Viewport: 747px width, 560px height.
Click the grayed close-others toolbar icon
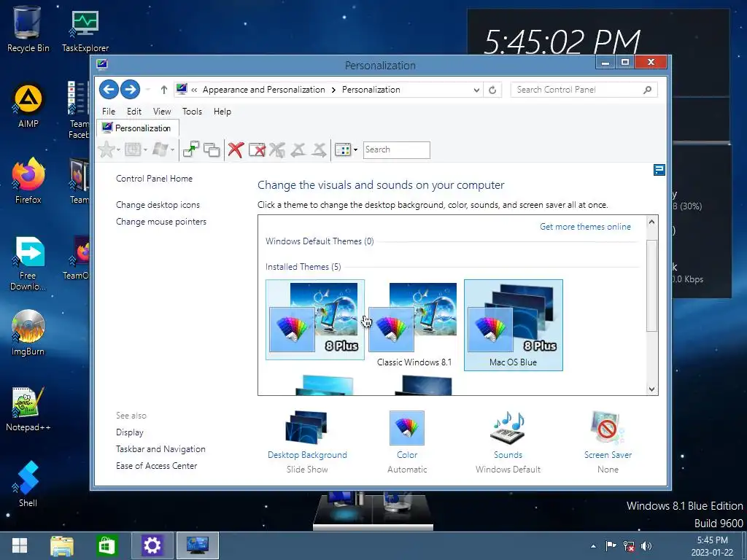click(x=276, y=149)
